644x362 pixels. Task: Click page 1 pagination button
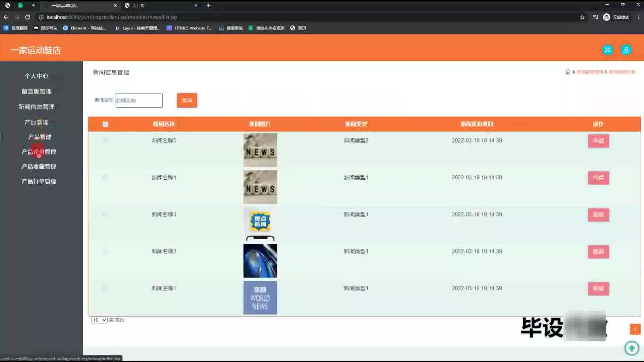point(635,329)
